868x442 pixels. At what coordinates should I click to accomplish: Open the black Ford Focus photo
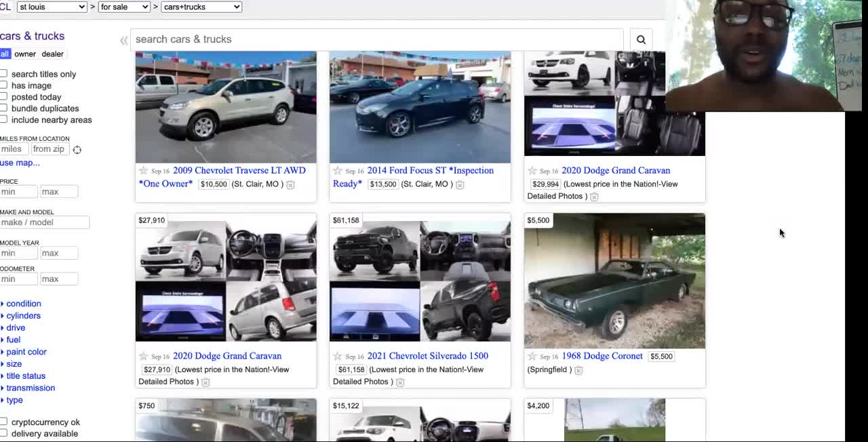(x=420, y=107)
